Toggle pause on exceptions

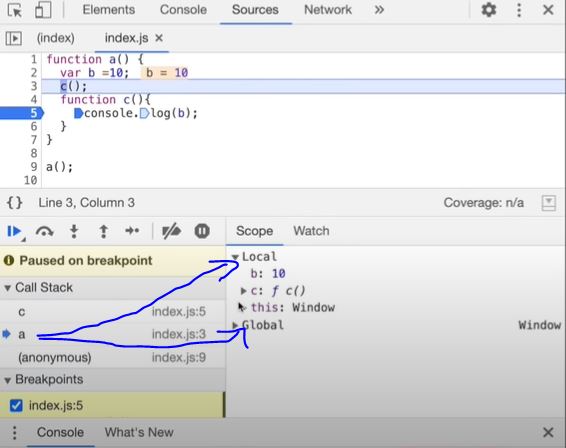click(x=202, y=231)
